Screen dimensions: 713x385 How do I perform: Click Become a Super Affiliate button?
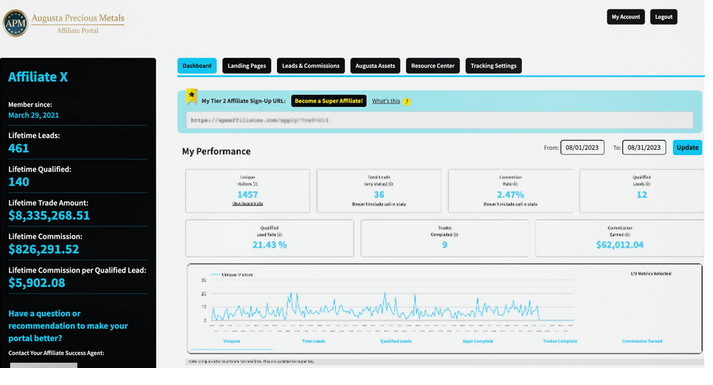pyautogui.click(x=329, y=101)
